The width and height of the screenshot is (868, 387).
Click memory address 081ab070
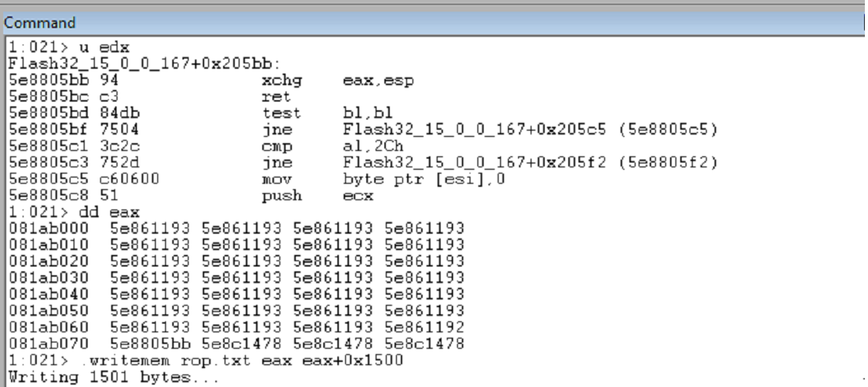pyautogui.click(x=49, y=344)
